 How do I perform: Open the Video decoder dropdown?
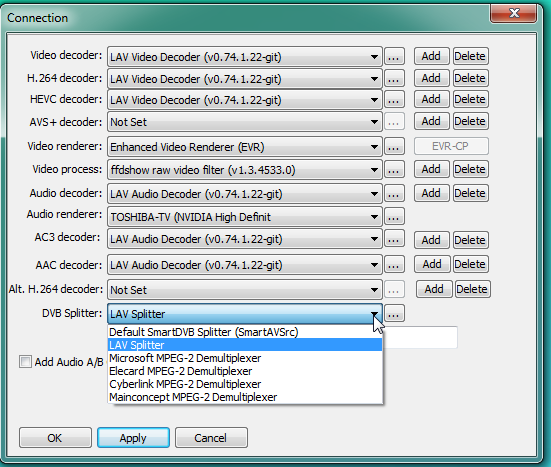coord(245,57)
